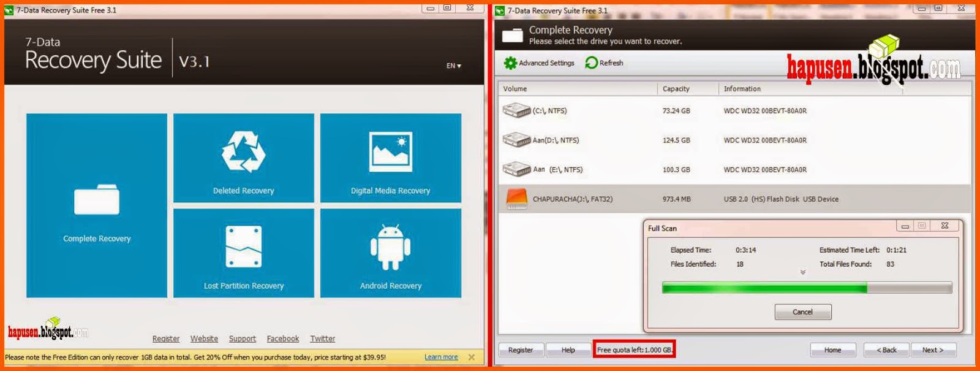The height and width of the screenshot is (371, 980).
Task: Dismiss the Free Edition notice bar
Action: tap(472, 357)
